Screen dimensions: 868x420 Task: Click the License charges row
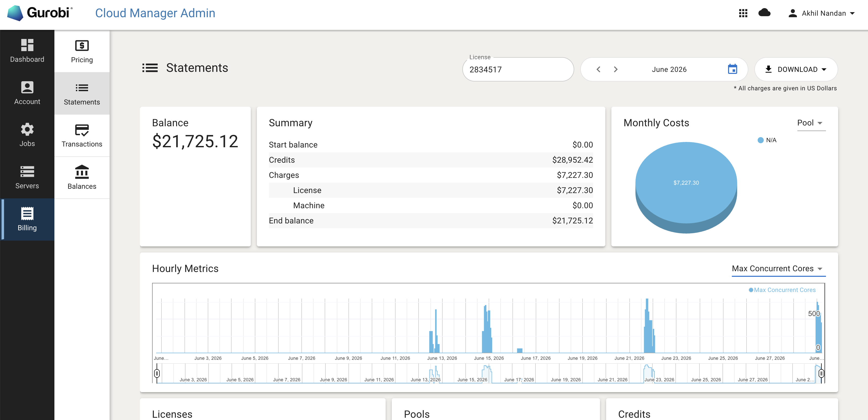pos(431,190)
